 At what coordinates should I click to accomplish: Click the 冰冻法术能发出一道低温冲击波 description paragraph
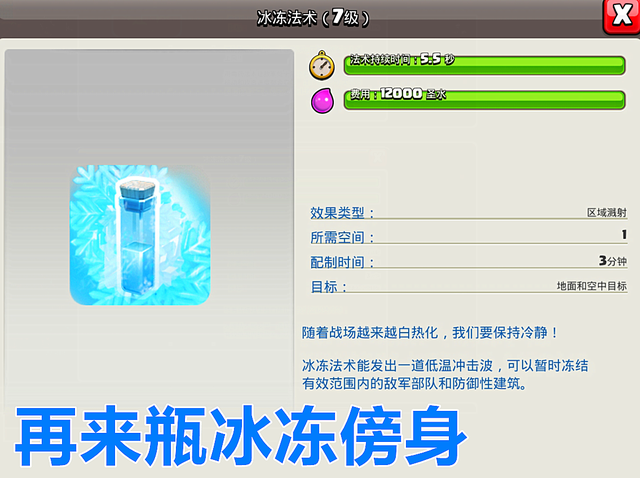[445, 374]
